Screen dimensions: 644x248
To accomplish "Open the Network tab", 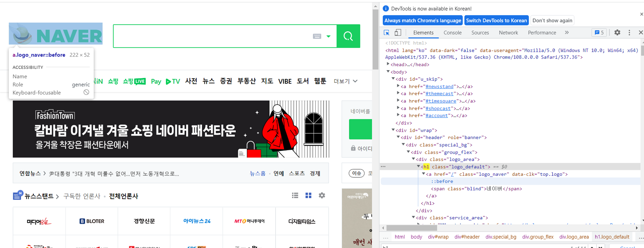I will pos(508,33).
